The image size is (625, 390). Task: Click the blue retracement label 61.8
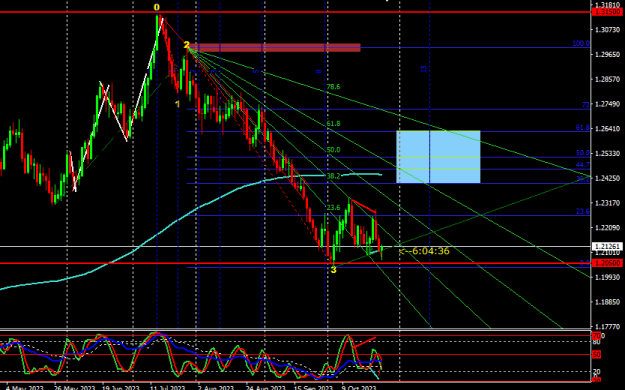[x=582, y=128]
